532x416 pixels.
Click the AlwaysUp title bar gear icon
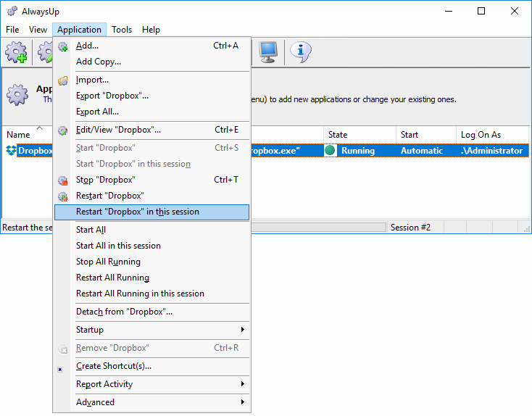pyautogui.click(x=12, y=11)
